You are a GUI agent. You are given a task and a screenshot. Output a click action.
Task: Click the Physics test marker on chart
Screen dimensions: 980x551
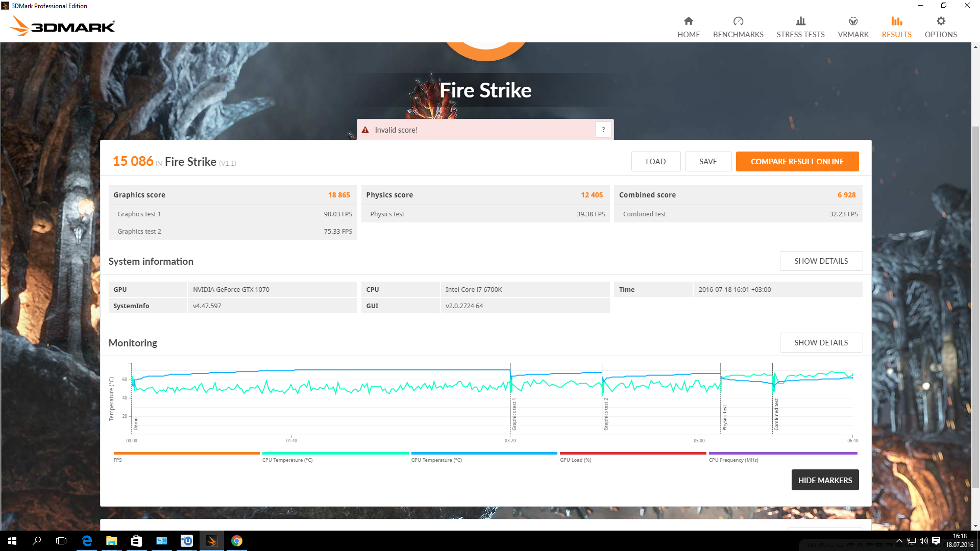(724, 417)
